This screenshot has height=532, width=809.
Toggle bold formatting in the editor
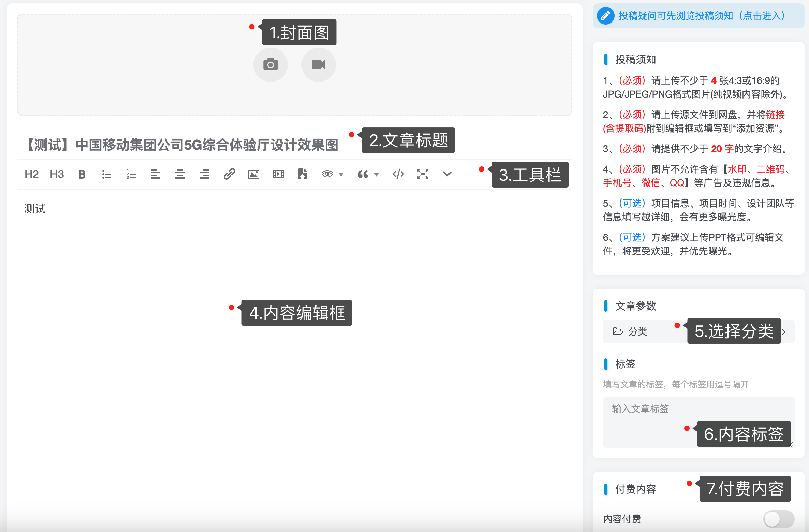coord(82,174)
